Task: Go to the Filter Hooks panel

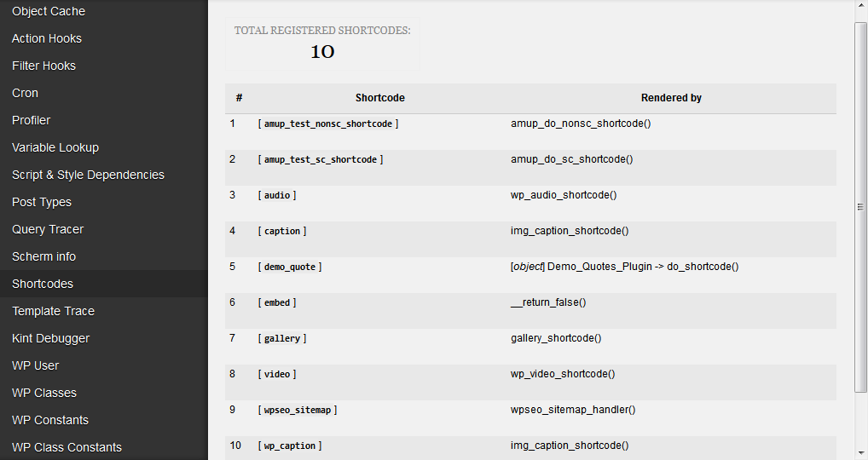Action: point(43,66)
